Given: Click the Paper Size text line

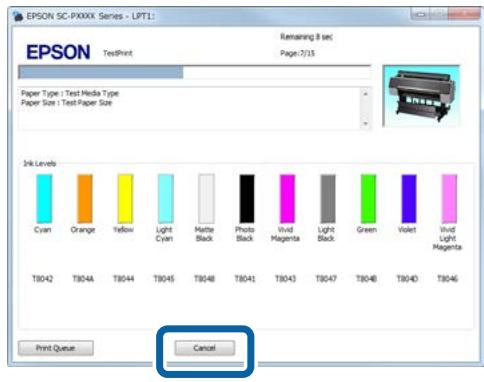Looking at the screenshot, I should [x=67, y=103].
